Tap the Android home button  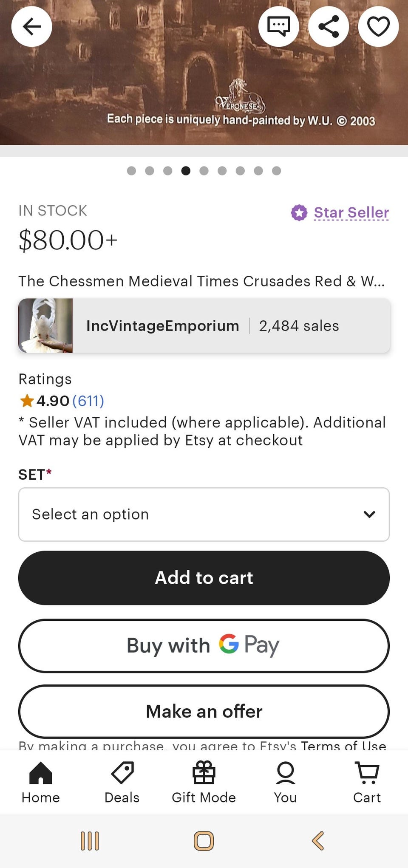coord(204,841)
